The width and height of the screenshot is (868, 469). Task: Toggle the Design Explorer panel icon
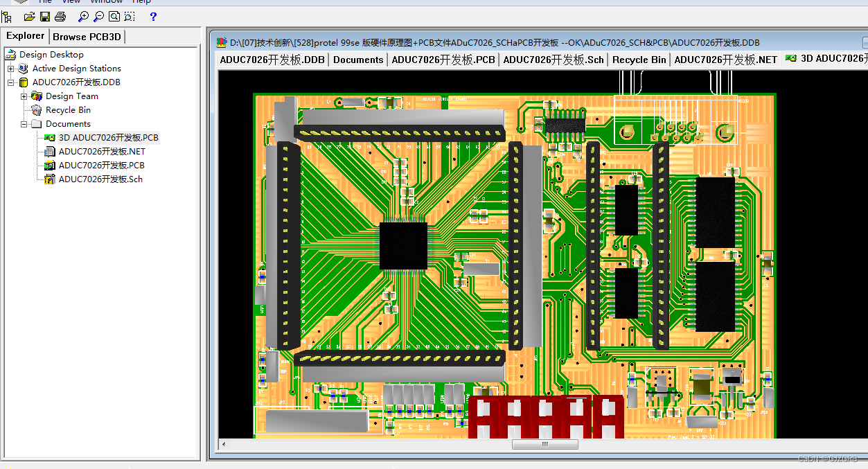coord(7,16)
